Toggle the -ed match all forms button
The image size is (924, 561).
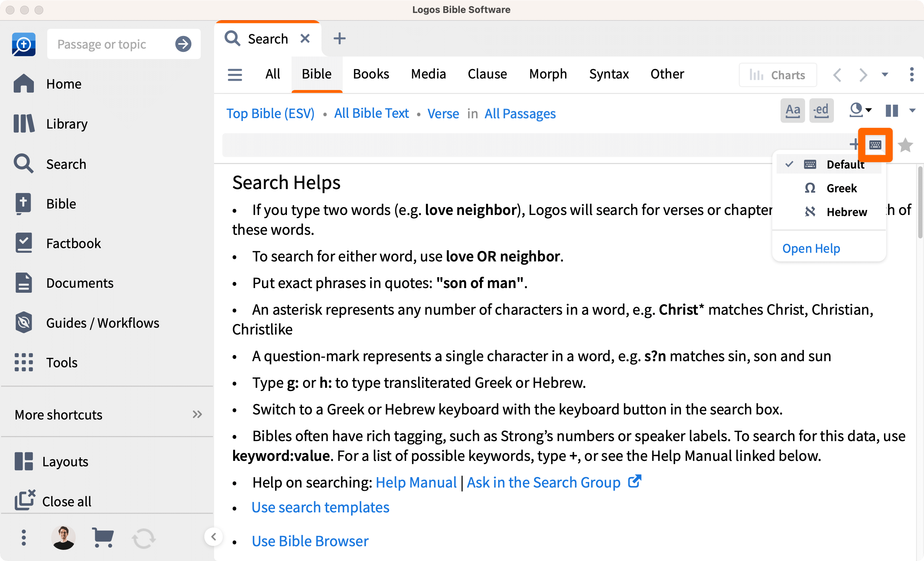(x=821, y=111)
